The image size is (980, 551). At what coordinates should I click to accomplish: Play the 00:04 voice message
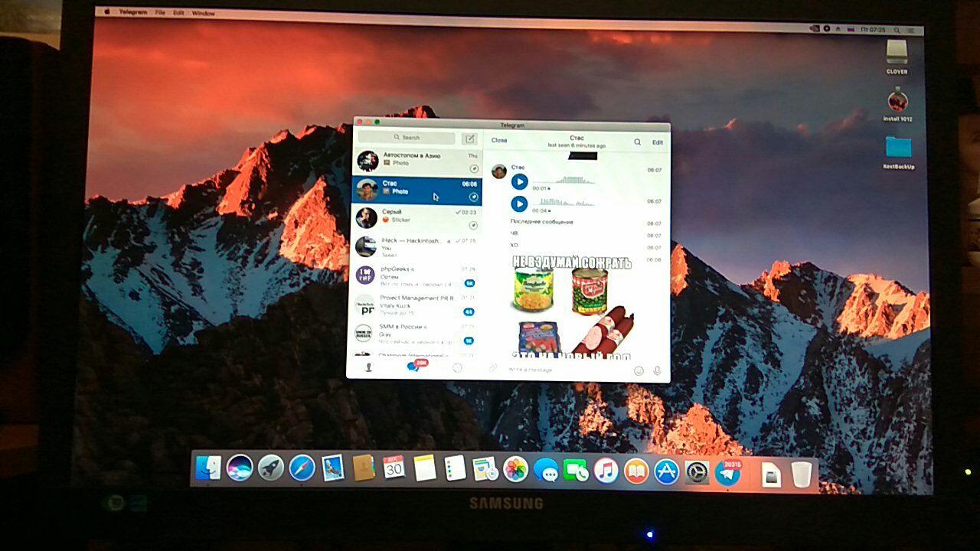point(519,204)
